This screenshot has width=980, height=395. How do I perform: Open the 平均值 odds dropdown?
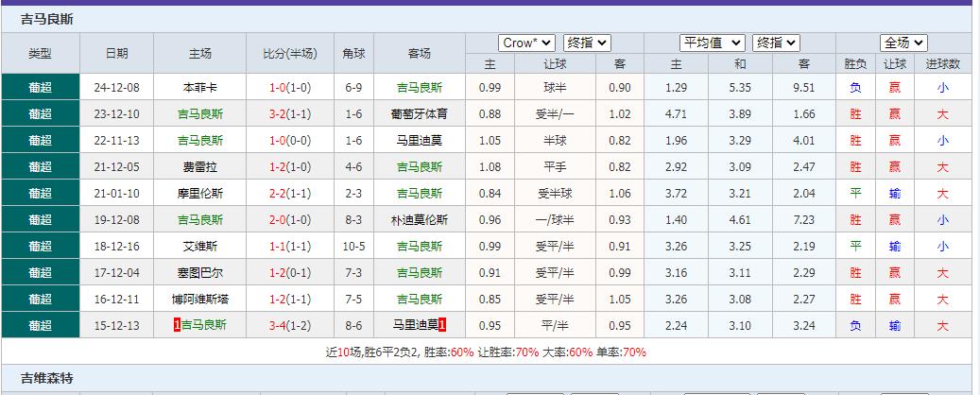click(712, 43)
